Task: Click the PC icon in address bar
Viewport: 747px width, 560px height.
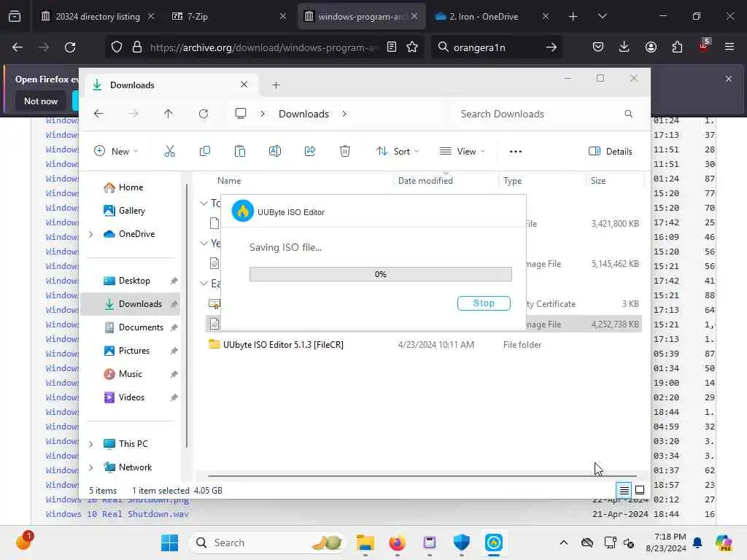Action: (241, 114)
